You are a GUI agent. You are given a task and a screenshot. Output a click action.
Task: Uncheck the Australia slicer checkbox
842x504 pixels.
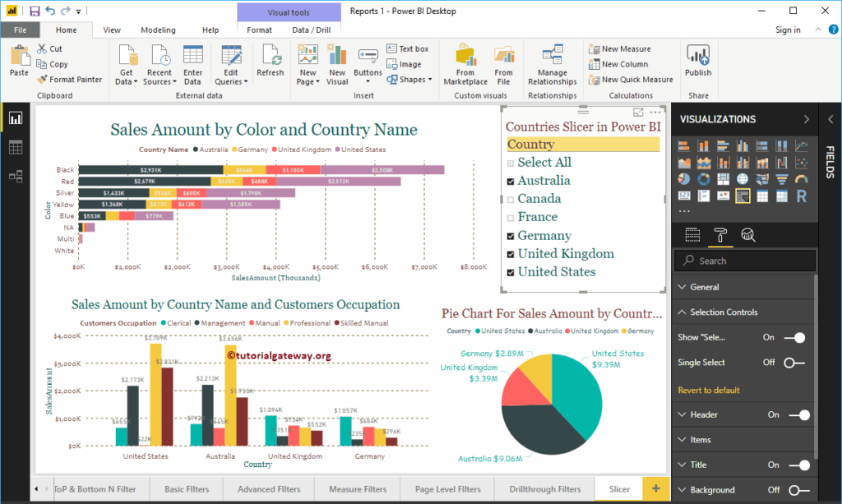[x=511, y=182]
